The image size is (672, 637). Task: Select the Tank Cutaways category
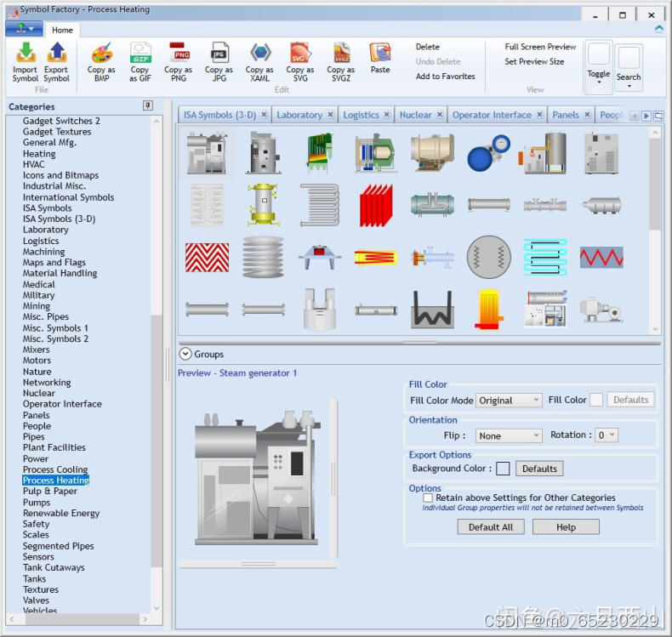pyautogui.click(x=54, y=567)
